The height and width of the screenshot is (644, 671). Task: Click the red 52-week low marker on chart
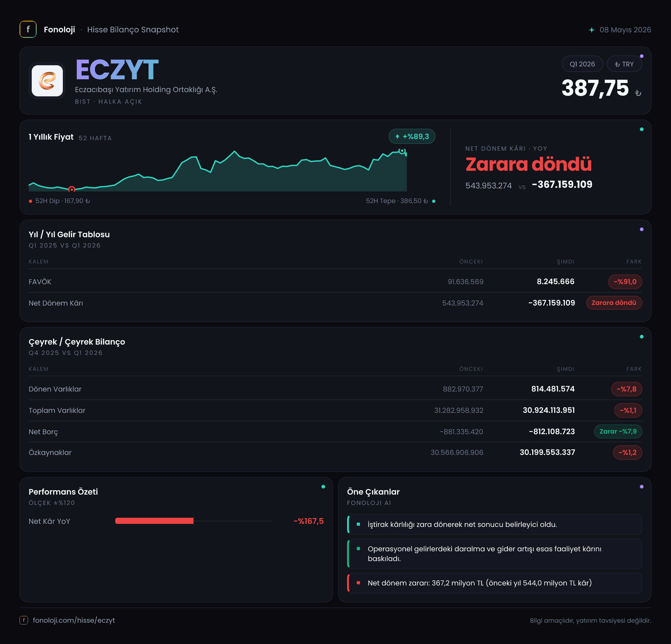[72, 189]
